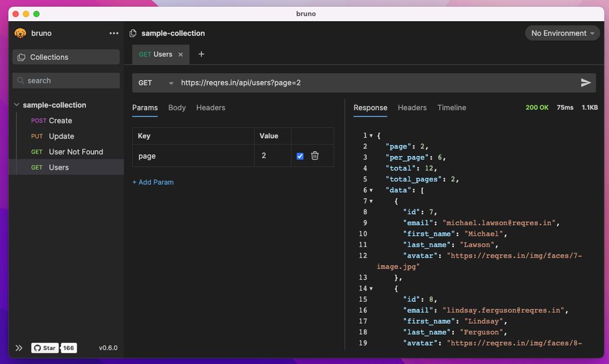This screenshot has width=609, height=364.
Task: Click the page key cell
Action: point(194,156)
